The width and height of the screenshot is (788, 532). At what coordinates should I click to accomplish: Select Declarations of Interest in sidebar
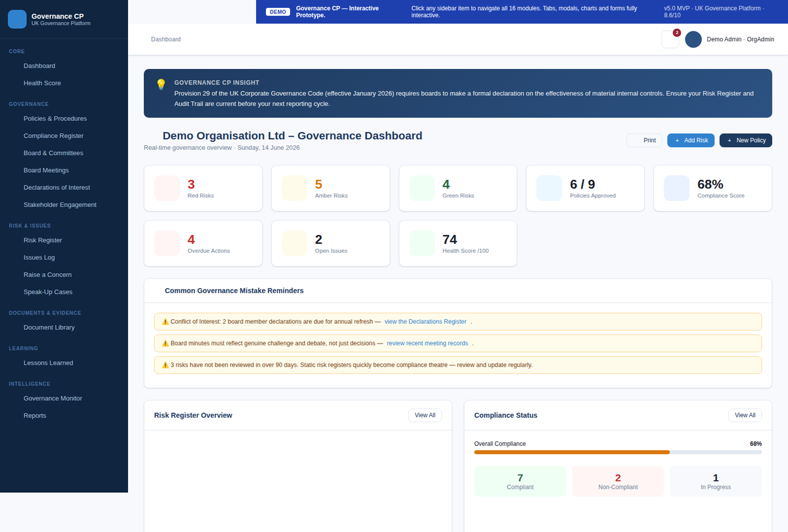tap(64, 187)
